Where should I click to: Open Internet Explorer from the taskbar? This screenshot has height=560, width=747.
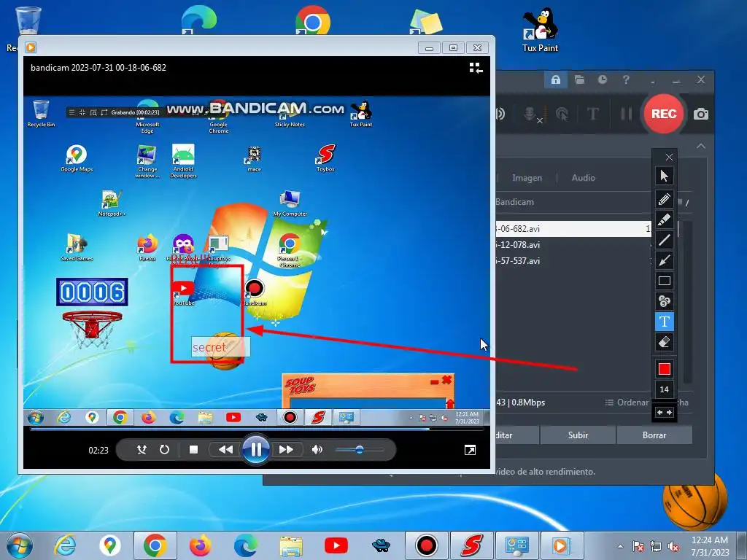point(65,545)
